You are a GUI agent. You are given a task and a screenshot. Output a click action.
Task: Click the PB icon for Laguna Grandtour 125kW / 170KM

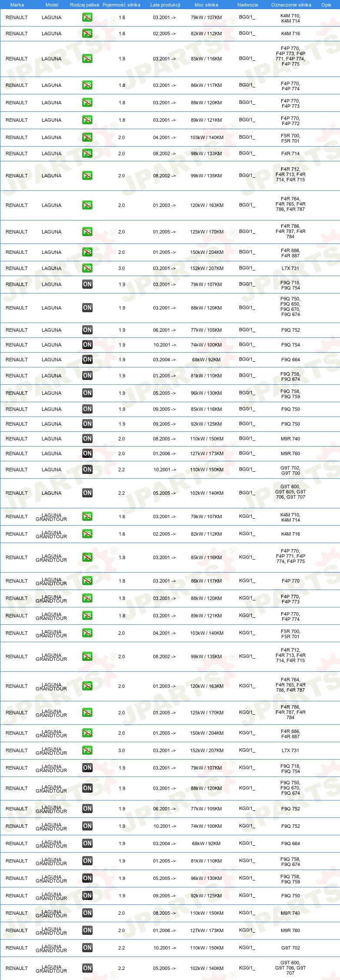pos(87,713)
